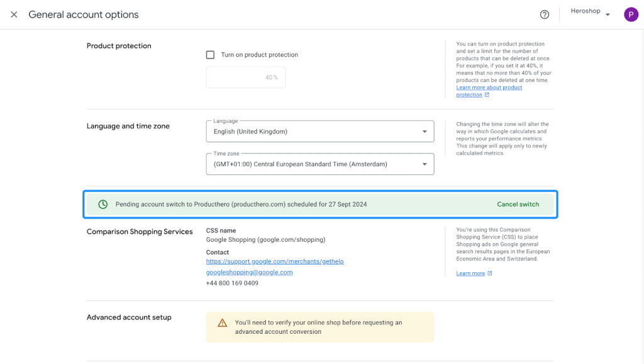Click external link icon next to CSS Learn more
This screenshot has height=364, width=644.
(x=489, y=273)
